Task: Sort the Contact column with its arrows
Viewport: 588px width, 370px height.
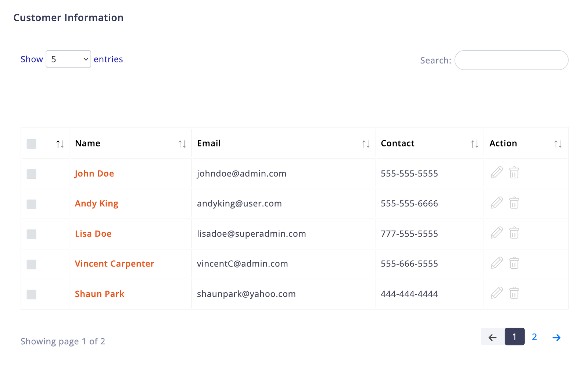Action: pyautogui.click(x=474, y=144)
